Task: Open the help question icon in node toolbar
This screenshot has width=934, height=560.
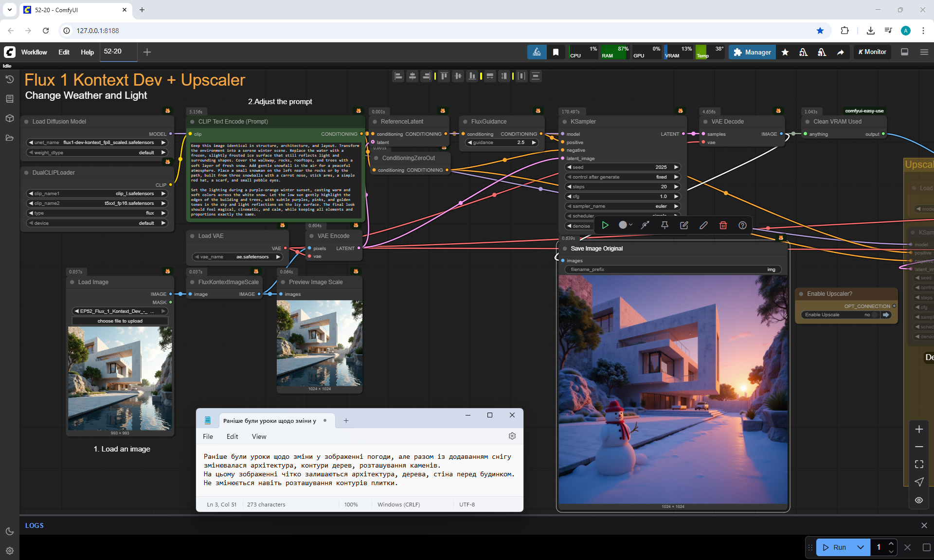Action: (742, 225)
